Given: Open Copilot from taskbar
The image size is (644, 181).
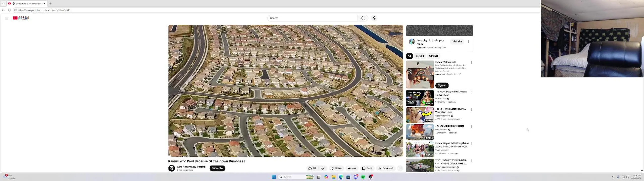Looking at the screenshot, I should click(x=326, y=177).
